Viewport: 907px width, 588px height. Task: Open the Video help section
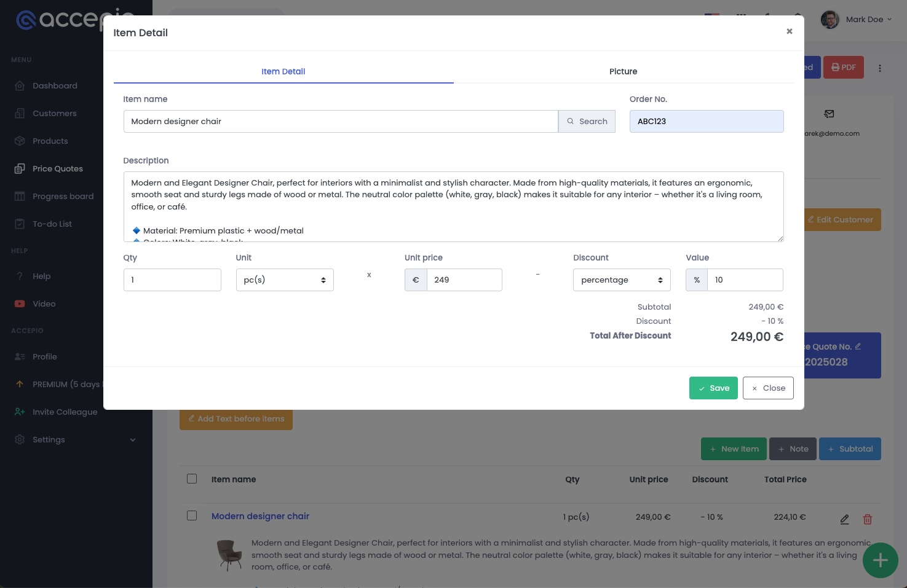pyautogui.click(x=44, y=304)
